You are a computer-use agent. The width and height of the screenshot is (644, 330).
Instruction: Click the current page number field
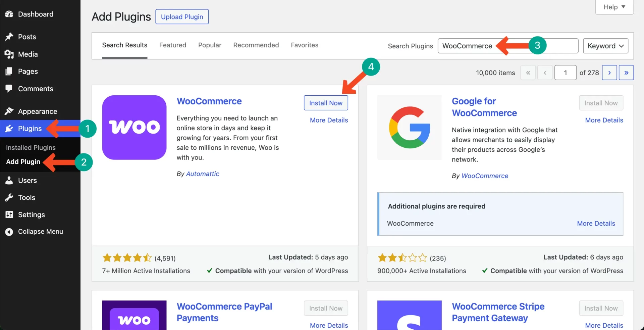(x=566, y=73)
